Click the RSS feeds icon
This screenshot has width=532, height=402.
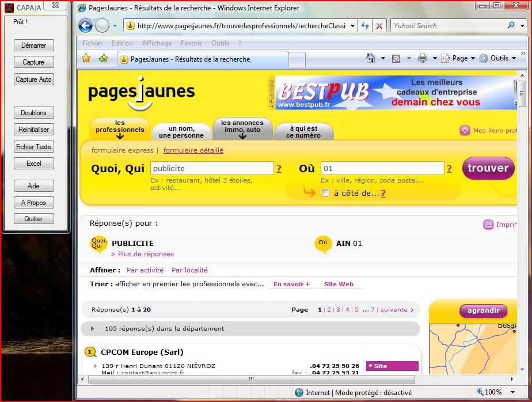coord(396,58)
